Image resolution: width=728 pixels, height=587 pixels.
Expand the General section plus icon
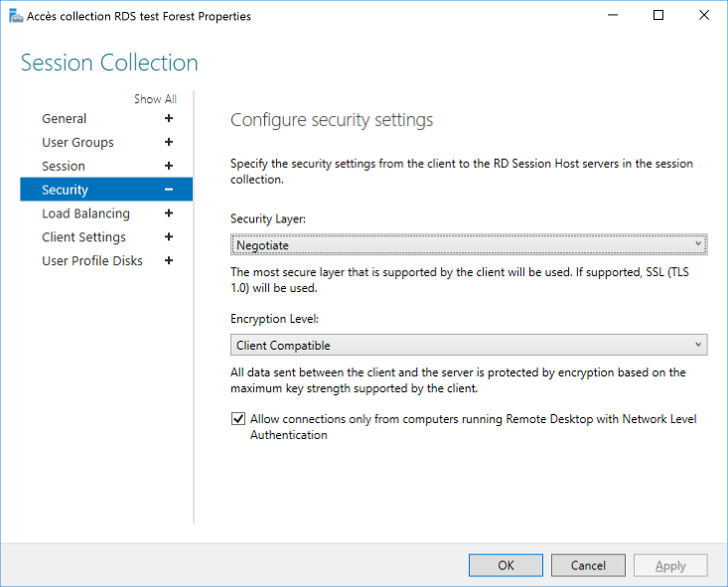(x=169, y=118)
